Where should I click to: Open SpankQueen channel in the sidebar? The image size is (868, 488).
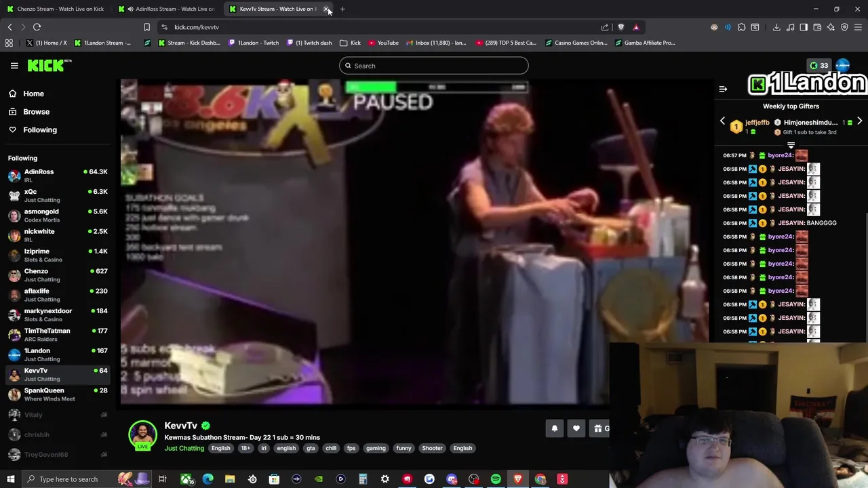coord(58,394)
